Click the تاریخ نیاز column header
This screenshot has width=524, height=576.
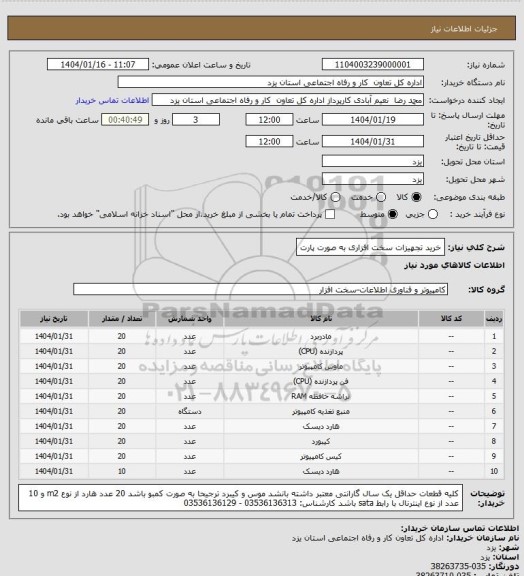coord(54,319)
